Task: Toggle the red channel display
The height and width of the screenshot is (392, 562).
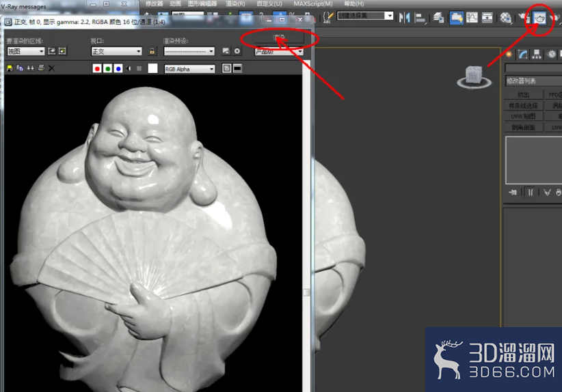Action: [97, 68]
